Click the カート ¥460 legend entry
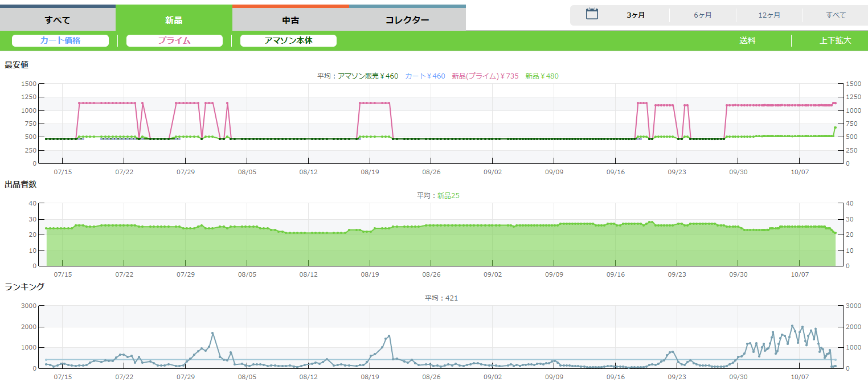Image resolution: width=868 pixels, height=382 pixels. click(425, 76)
